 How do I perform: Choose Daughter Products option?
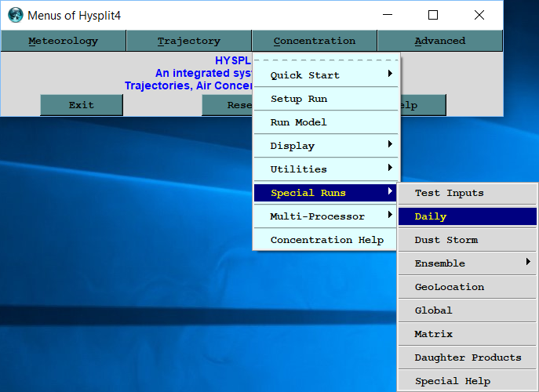pos(468,358)
